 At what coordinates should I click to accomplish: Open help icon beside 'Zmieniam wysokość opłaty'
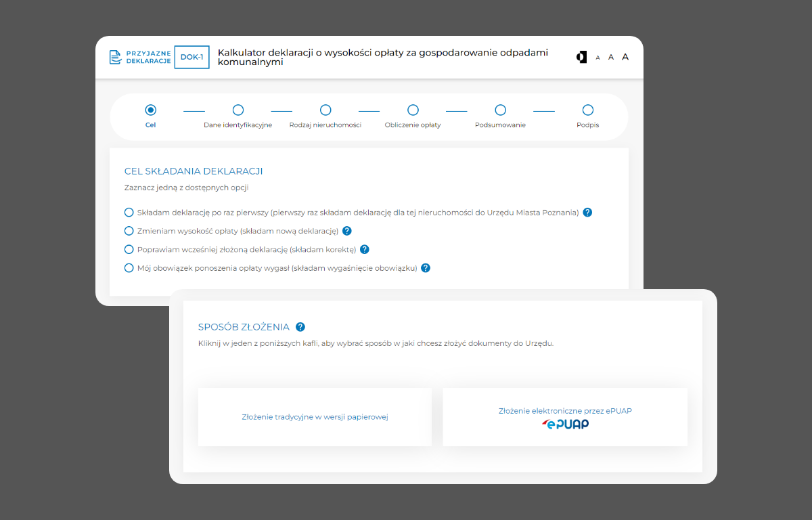[347, 231]
